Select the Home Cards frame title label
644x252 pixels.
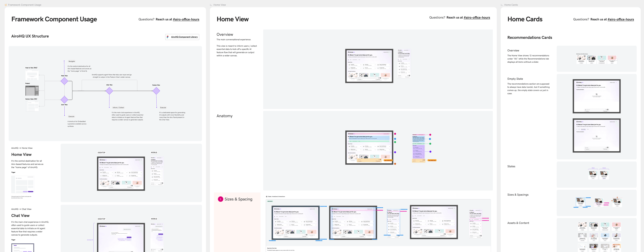pos(511,5)
